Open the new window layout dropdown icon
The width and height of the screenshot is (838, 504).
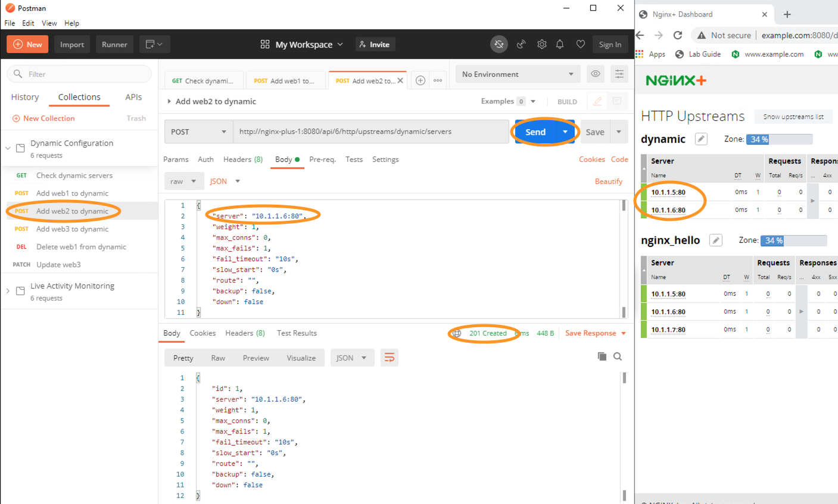click(155, 45)
